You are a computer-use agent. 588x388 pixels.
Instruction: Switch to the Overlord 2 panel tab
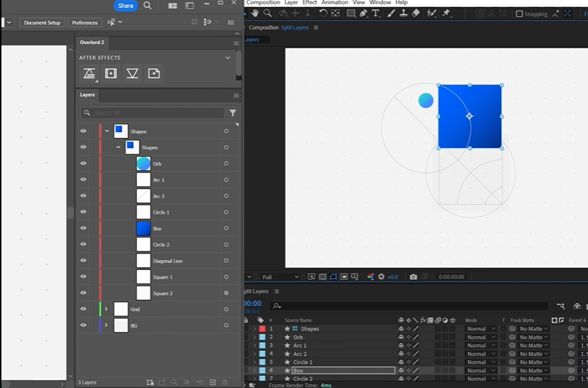[x=92, y=43]
